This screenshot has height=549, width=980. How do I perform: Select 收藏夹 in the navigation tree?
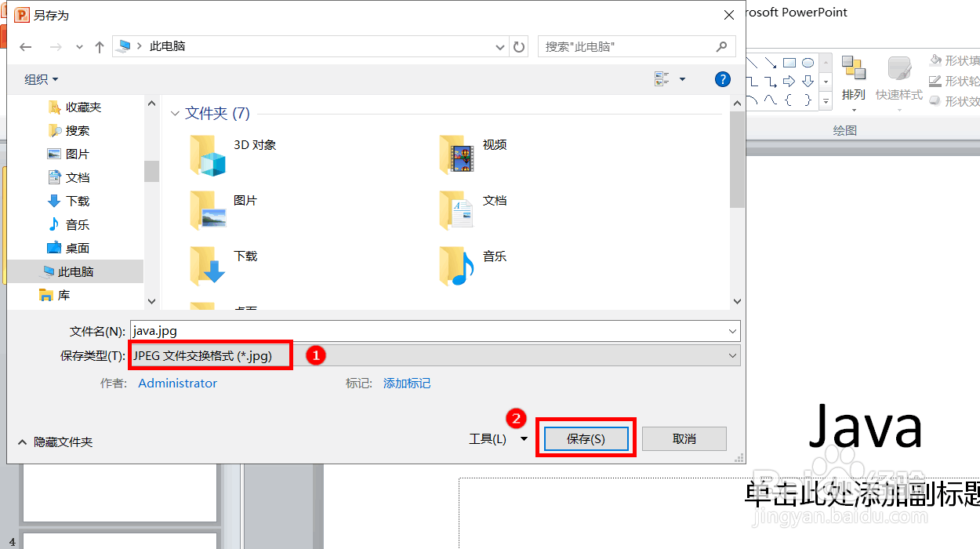click(74, 107)
